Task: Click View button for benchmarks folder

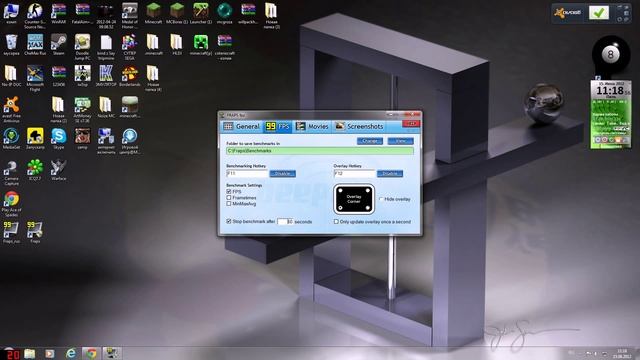Action: click(x=400, y=141)
